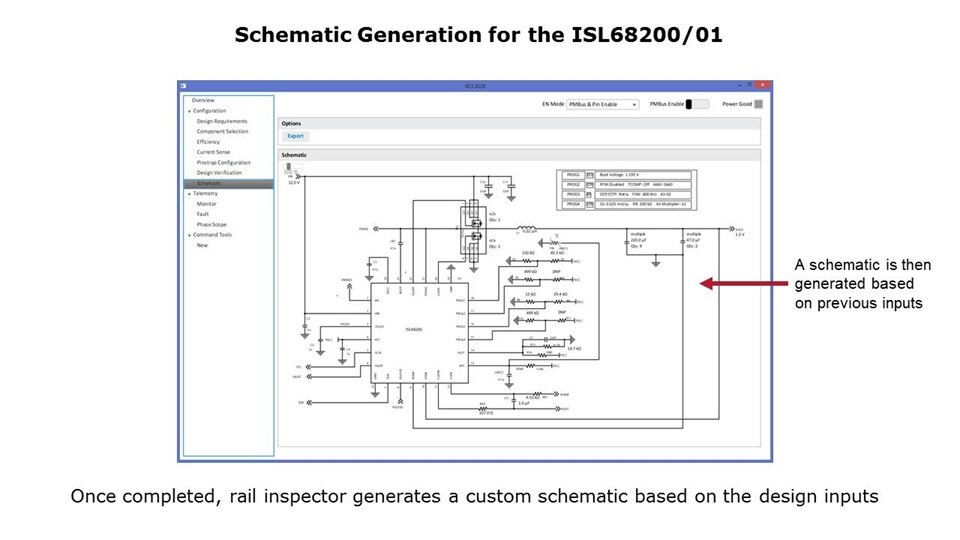
Task: Open Component Selection page
Action: 222,132
